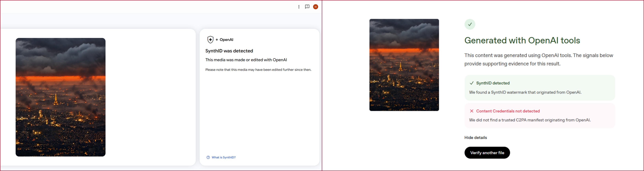Select the SynthID was detected heading
The height and width of the screenshot is (171, 644).
click(229, 51)
